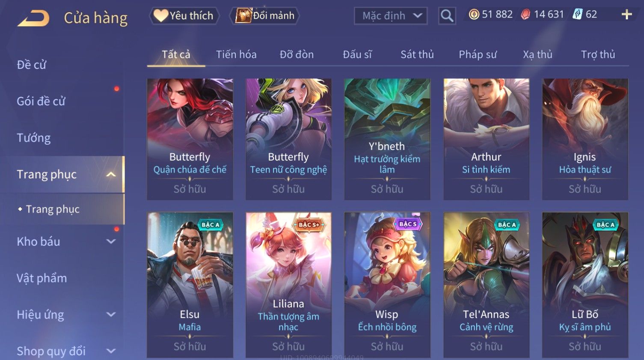Open the Mặc định sort dropdown

tap(391, 16)
